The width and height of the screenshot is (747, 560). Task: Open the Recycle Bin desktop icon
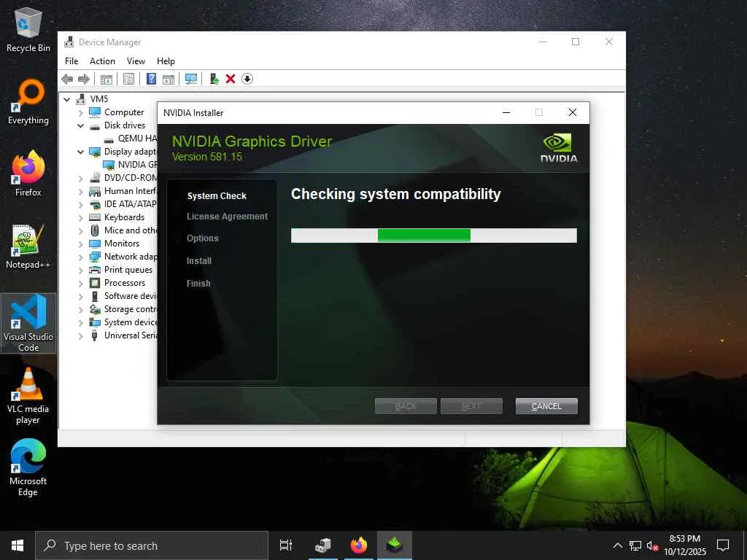(x=28, y=31)
